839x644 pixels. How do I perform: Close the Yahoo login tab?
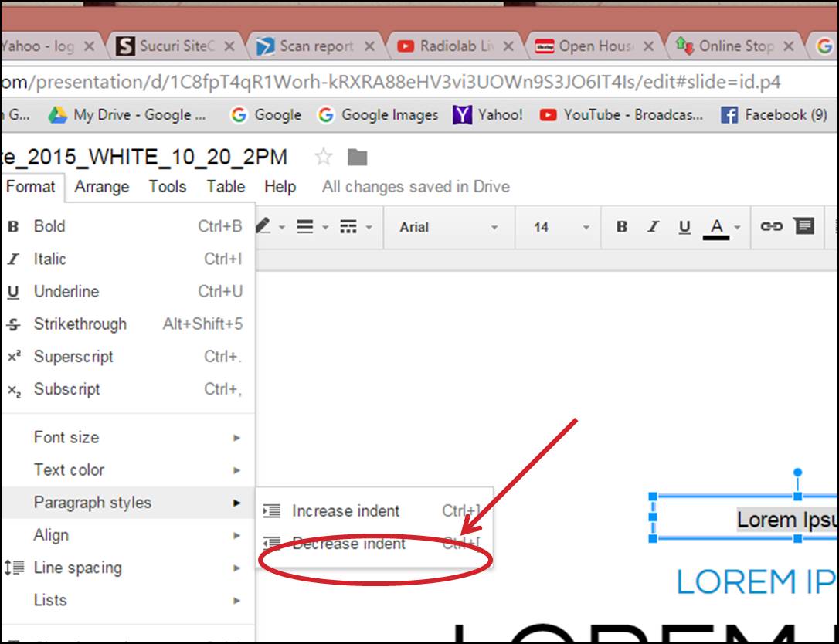pos(90,46)
